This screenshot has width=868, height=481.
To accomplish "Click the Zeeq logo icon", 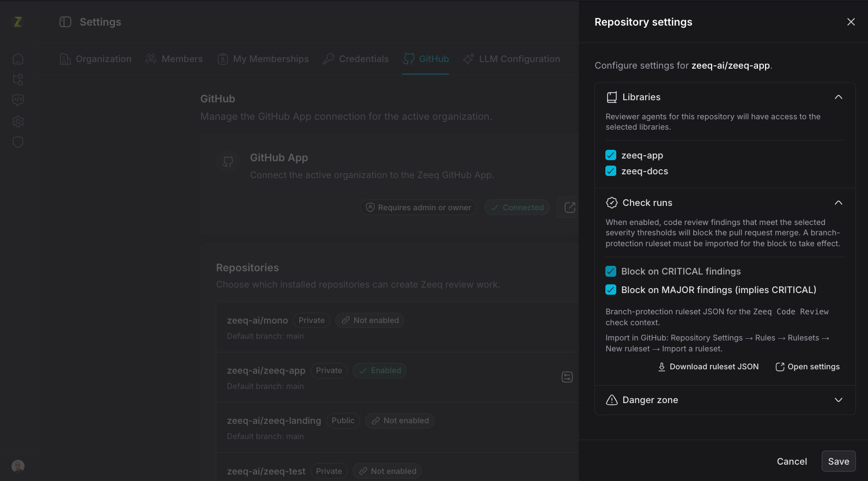I will pyautogui.click(x=18, y=22).
